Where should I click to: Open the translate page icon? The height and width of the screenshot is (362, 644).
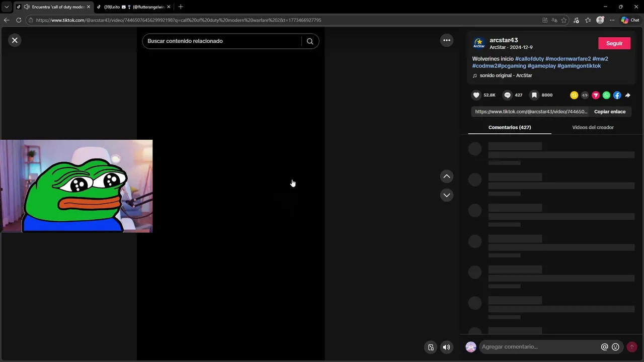tap(554, 20)
